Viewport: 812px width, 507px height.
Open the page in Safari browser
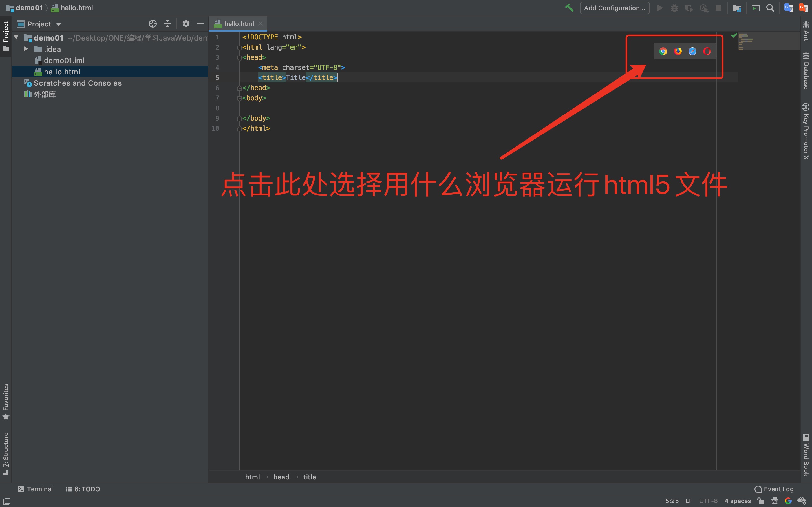coord(692,51)
